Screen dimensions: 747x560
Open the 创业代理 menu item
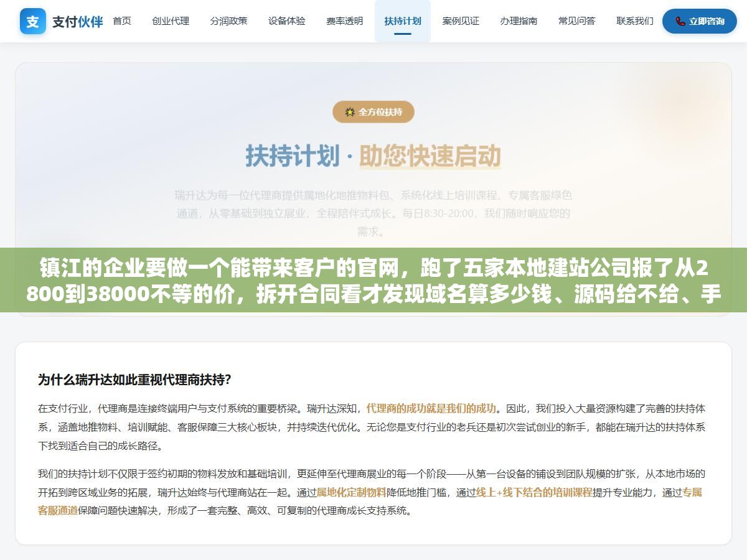(171, 21)
